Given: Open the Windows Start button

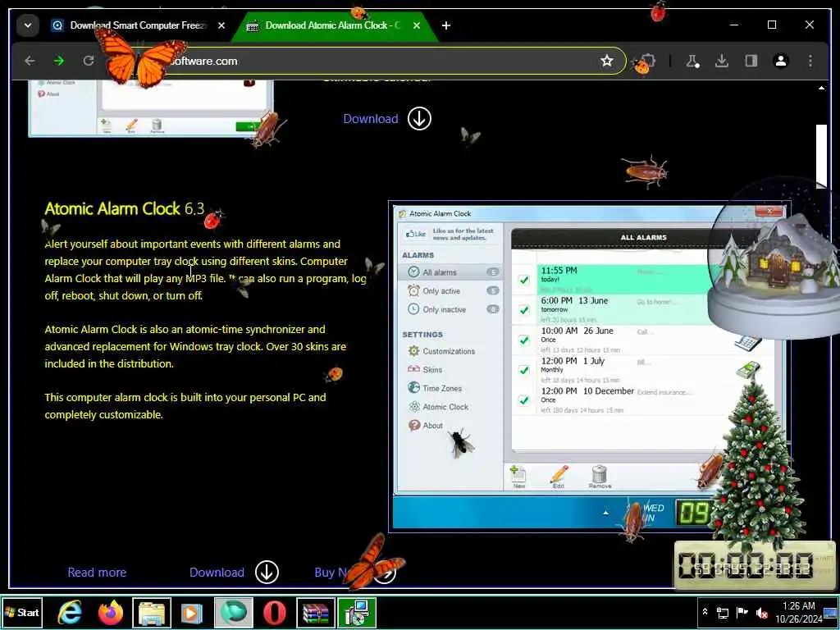Looking at the screenshot, I should click(22, 612).
